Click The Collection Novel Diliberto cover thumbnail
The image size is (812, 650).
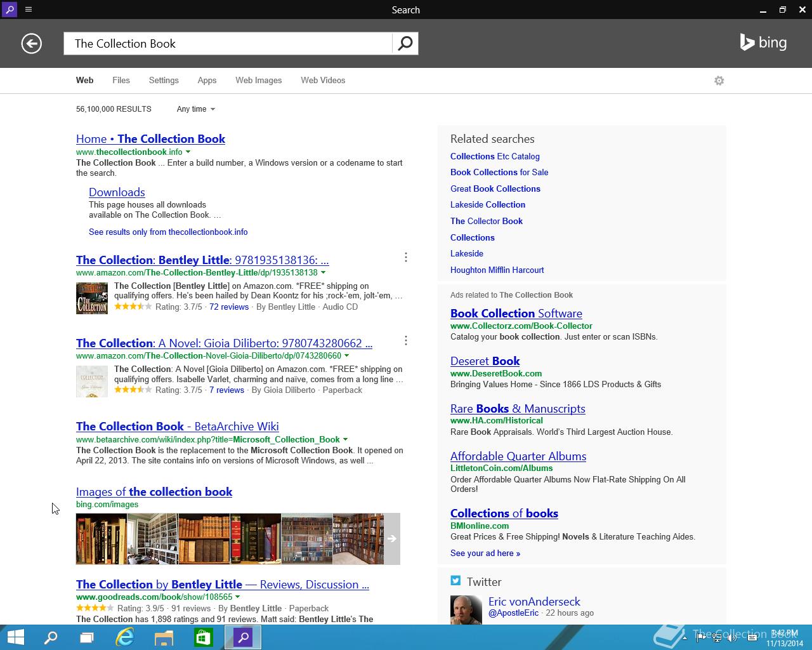coord(92,381)
